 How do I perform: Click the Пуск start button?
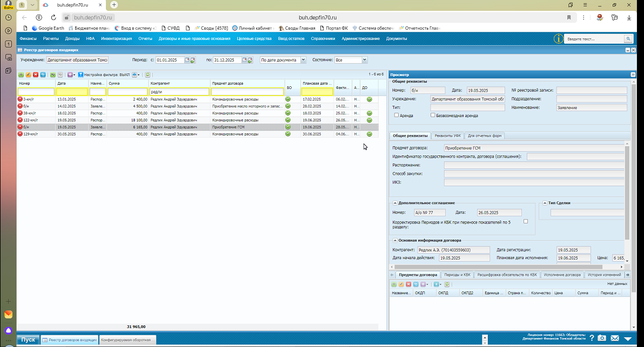click(28, 339)
